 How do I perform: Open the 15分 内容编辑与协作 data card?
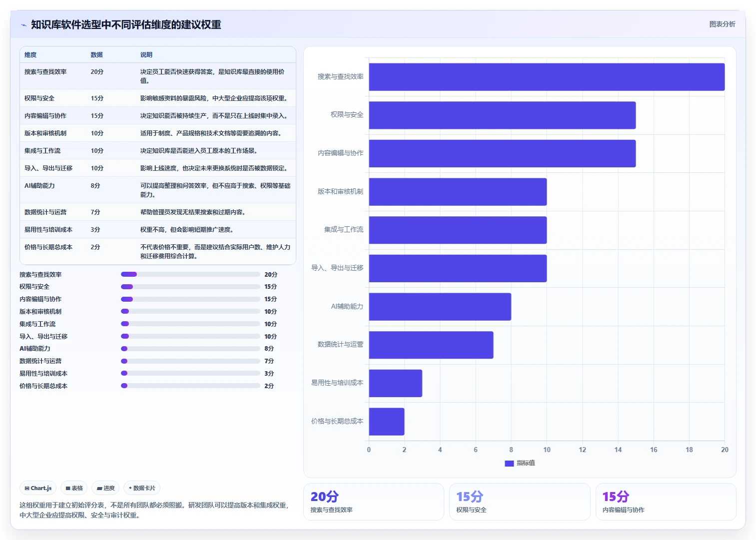tap(666, 502)
